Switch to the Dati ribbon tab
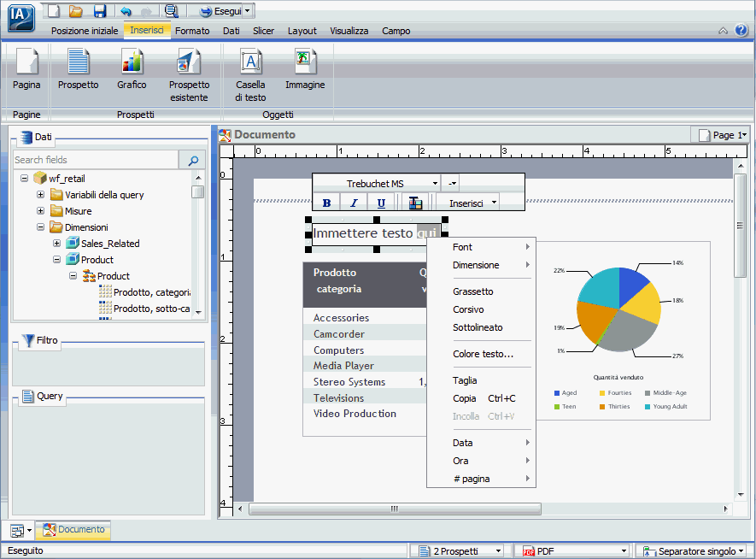Screen dimensions: 756x559 tap(231, 31)
